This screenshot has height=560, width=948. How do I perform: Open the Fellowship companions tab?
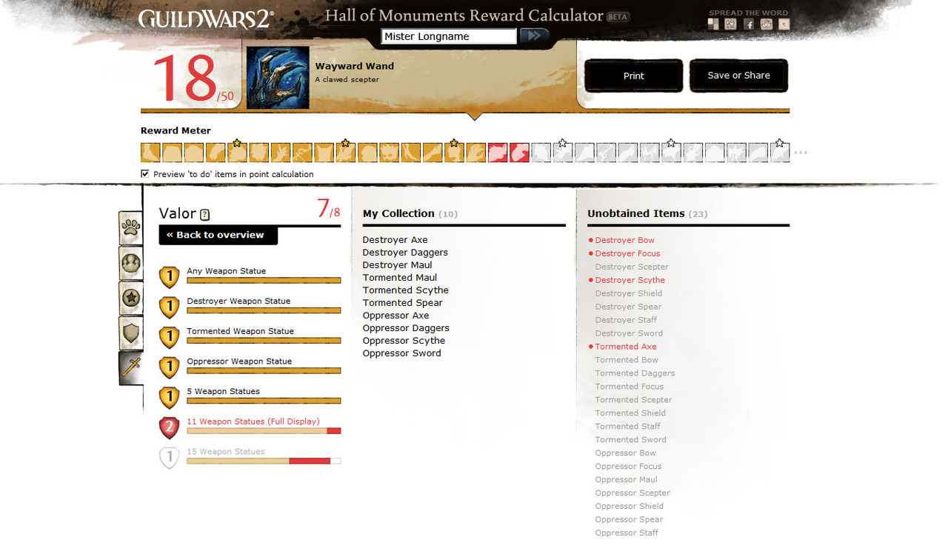coord(131,263)
